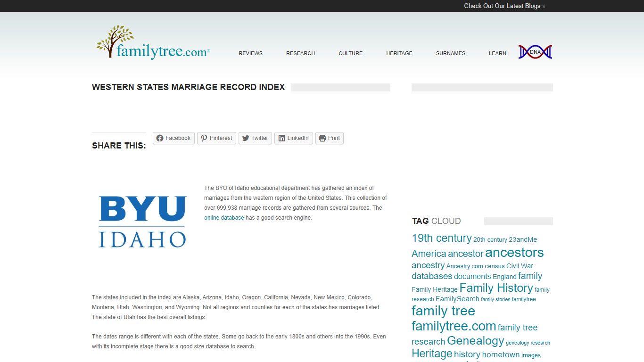Viewport: 644px width, 362px height.
Task: Open the 23andMe tag
Action: coord(523,240)
